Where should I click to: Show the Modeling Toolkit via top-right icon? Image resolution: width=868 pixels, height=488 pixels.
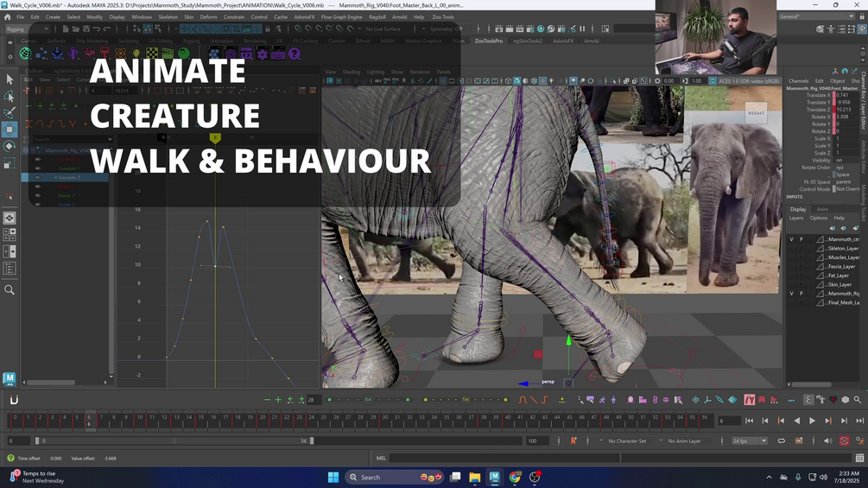coord(820,29)
